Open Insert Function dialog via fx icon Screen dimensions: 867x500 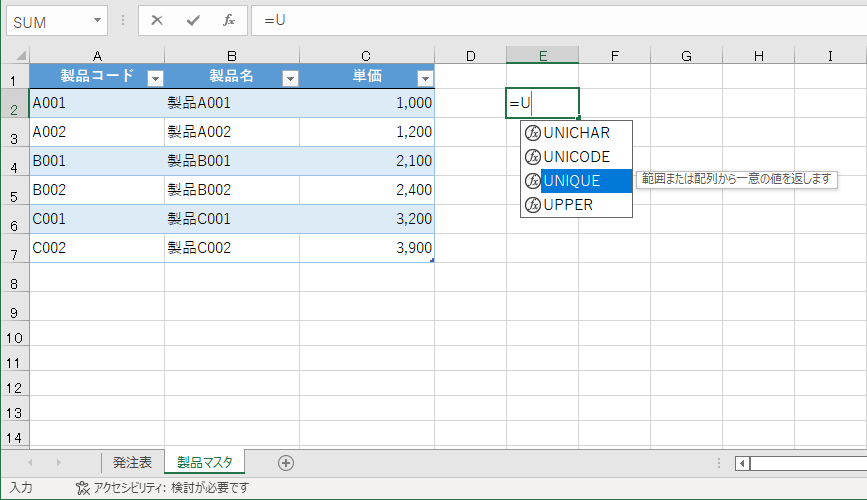click(x=228, y=20)
